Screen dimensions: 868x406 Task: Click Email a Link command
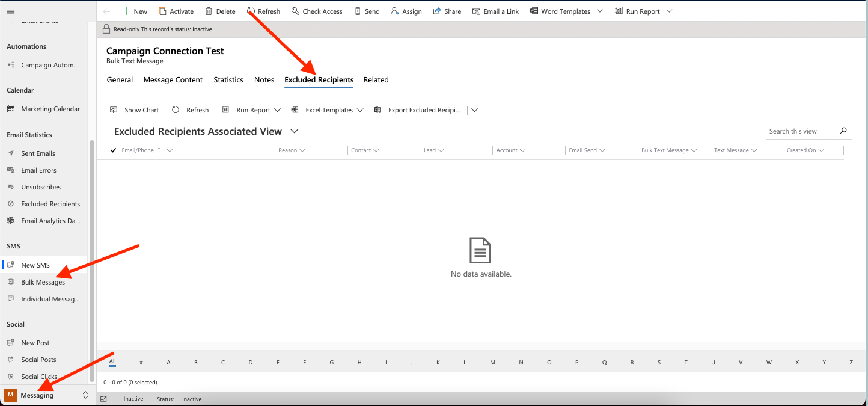click(x=495, y=11)
